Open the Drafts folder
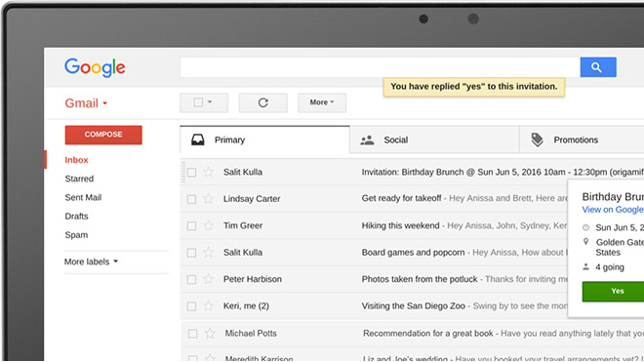Viewport: 644px width, 362px height. [76, 217]
